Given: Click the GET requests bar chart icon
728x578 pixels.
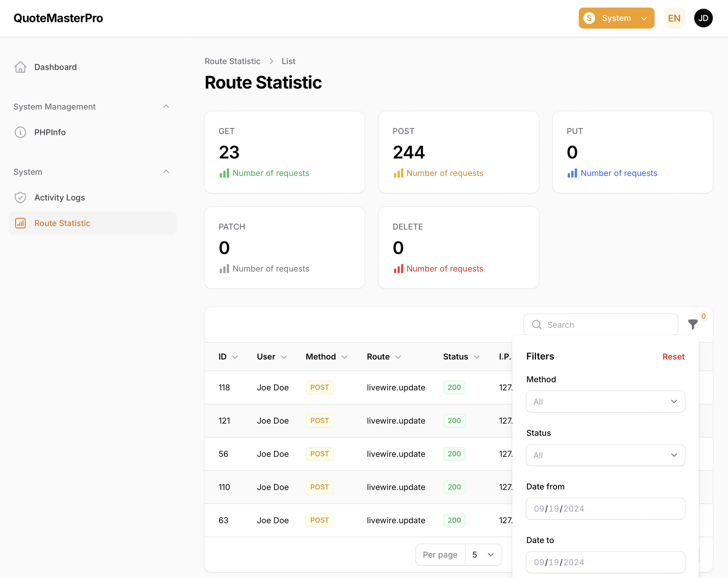Looking at the screenshot, I should click(x=224, y=173).
